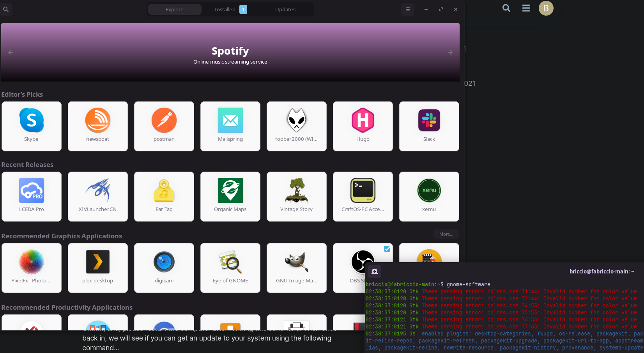Open the Slack app tile
Viewport: 644px width, 353px height.
pyautogui.click(x=429, y=126)
